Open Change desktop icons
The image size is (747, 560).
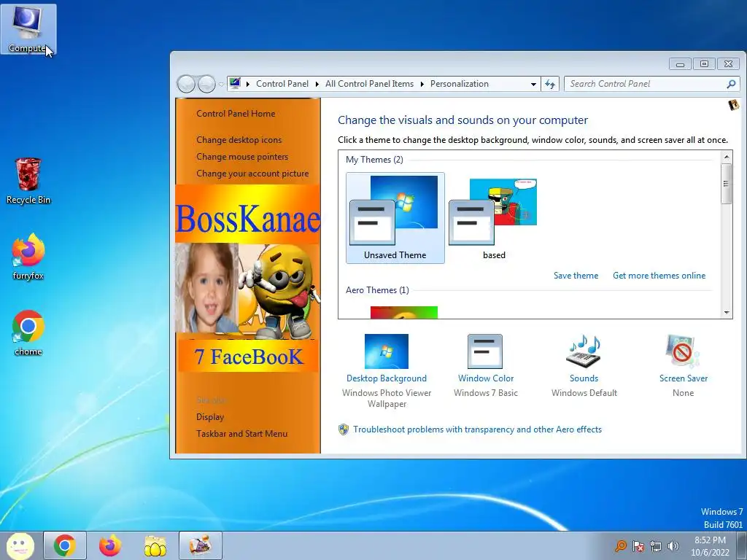click(239, 140)
